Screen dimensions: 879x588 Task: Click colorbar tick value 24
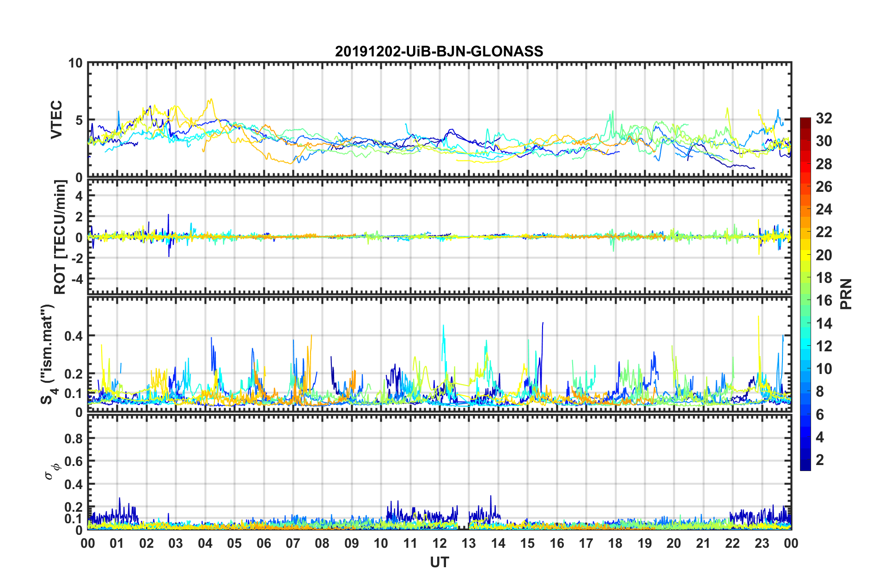pyautogui.click(x=824, y=209)
